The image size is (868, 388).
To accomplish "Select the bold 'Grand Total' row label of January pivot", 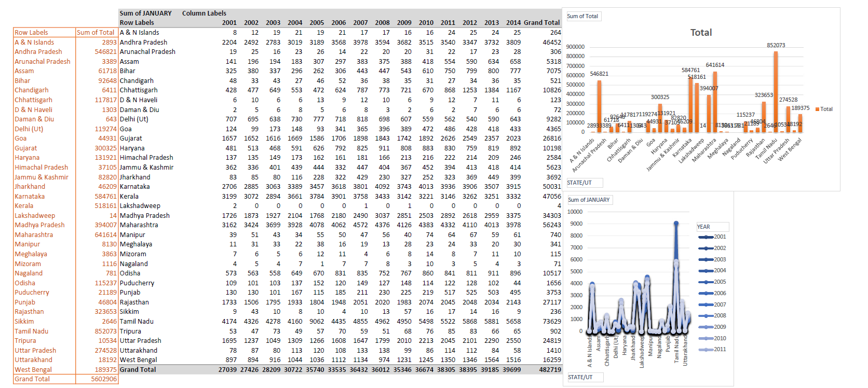I will click(x=138, y=369).
